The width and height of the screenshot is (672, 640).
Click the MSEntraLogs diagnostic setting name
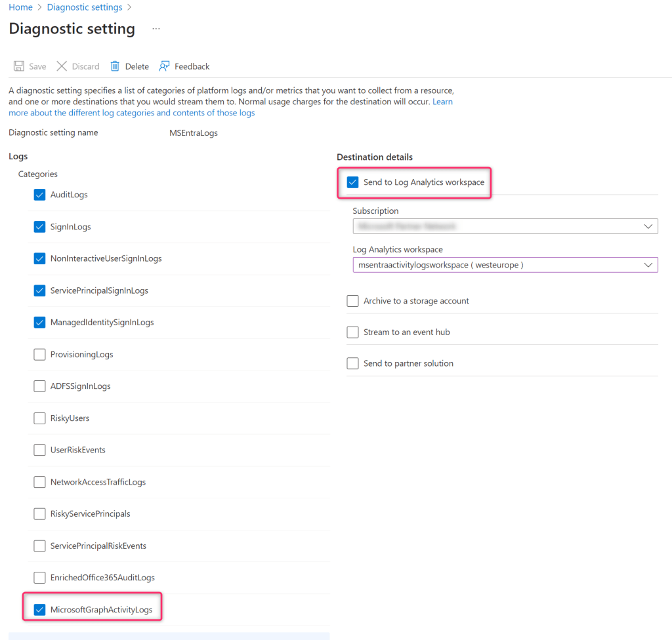tap(194, 133)
